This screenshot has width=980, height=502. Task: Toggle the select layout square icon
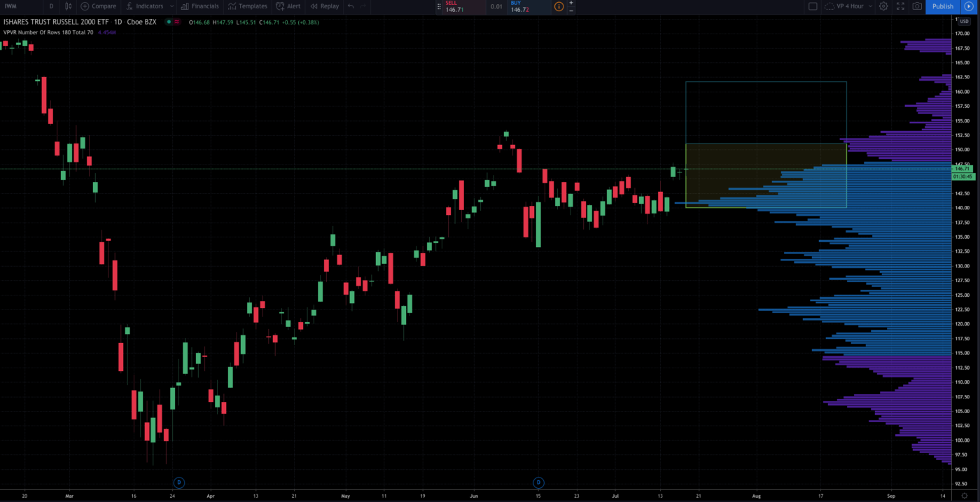coord(812,6)
